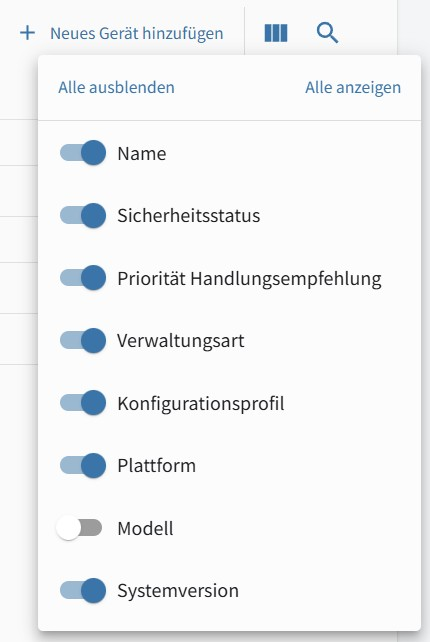Click the Verwaltungsart label text

(181, 341)
